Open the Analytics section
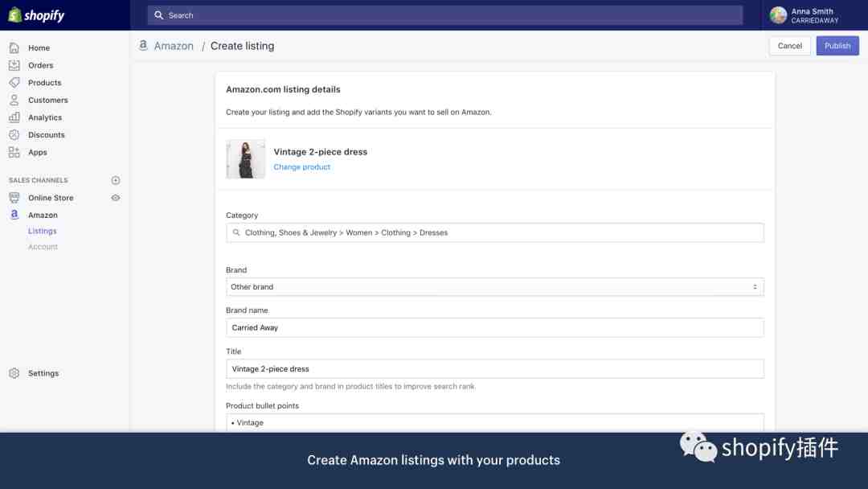The image size is (868, 489). 45,117
